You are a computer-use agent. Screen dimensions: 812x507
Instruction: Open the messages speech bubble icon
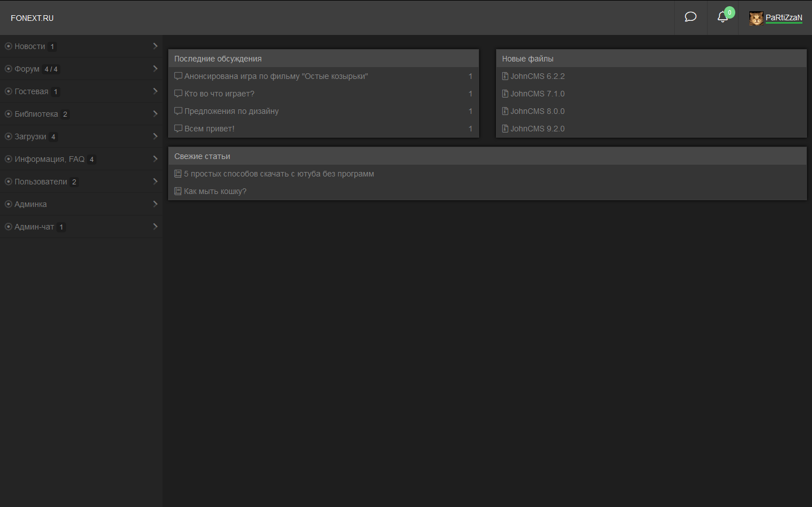(x=690, y=17)
